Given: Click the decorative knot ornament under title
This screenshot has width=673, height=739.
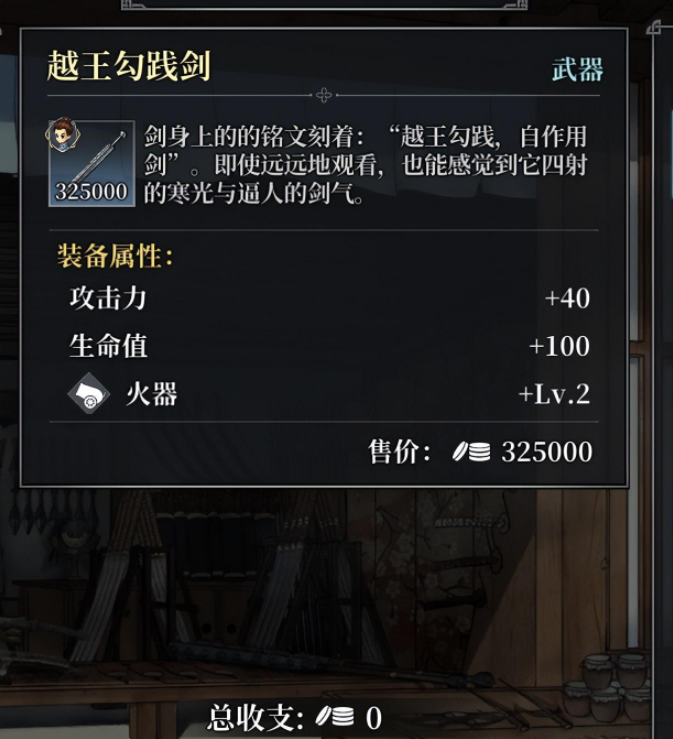Looking at the screenshot, I should coord(324,95).
